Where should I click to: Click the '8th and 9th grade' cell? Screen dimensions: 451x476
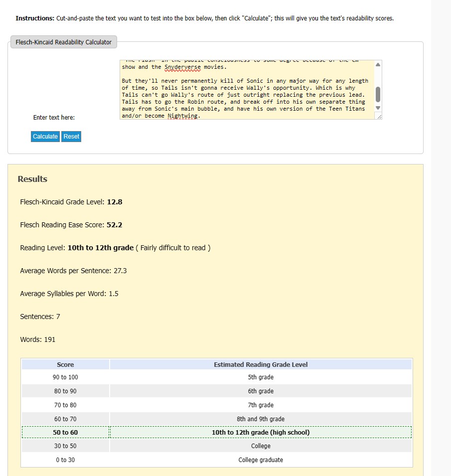click(x=261, y=419)
